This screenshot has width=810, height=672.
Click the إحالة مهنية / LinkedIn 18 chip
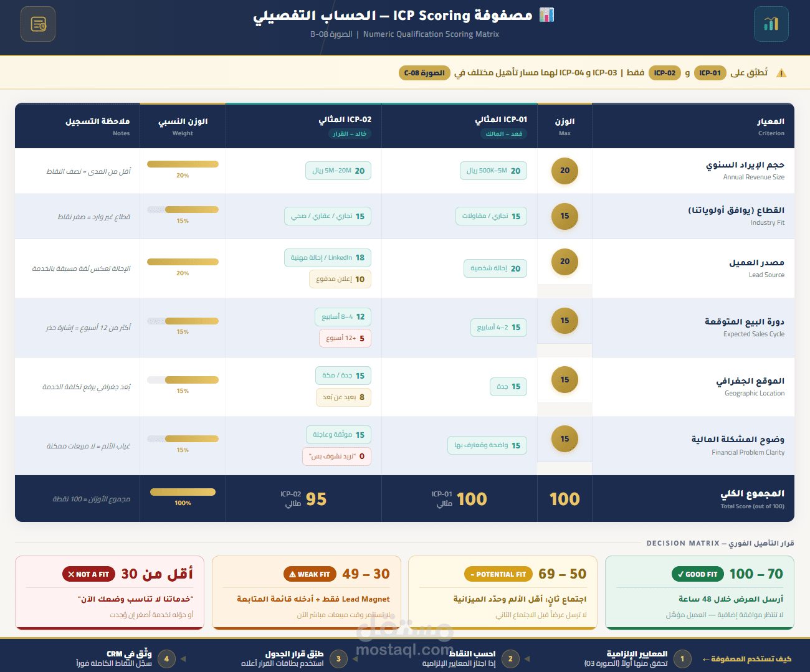(x=328, y=258)
